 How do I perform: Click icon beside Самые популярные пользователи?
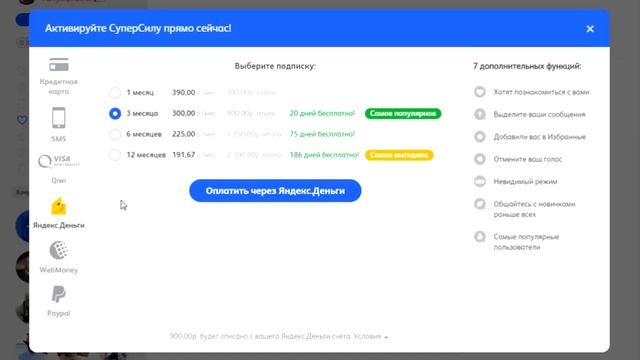click(480, 237)
